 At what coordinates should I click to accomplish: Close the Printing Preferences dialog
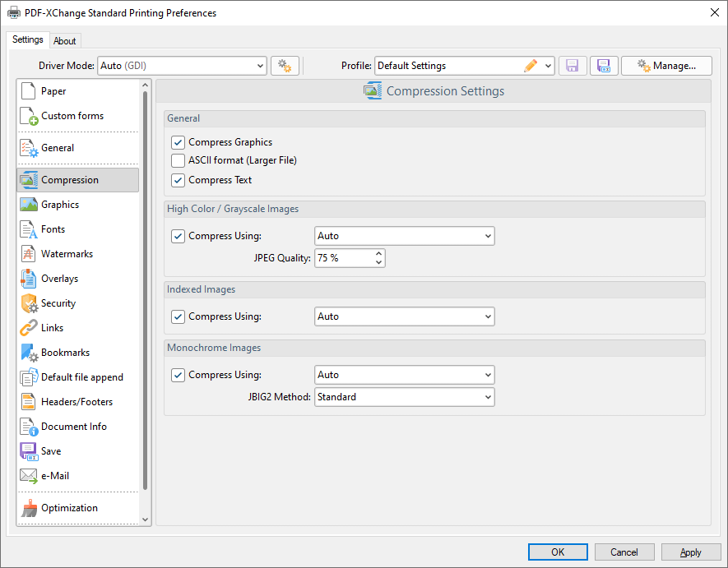pos(715,12)
